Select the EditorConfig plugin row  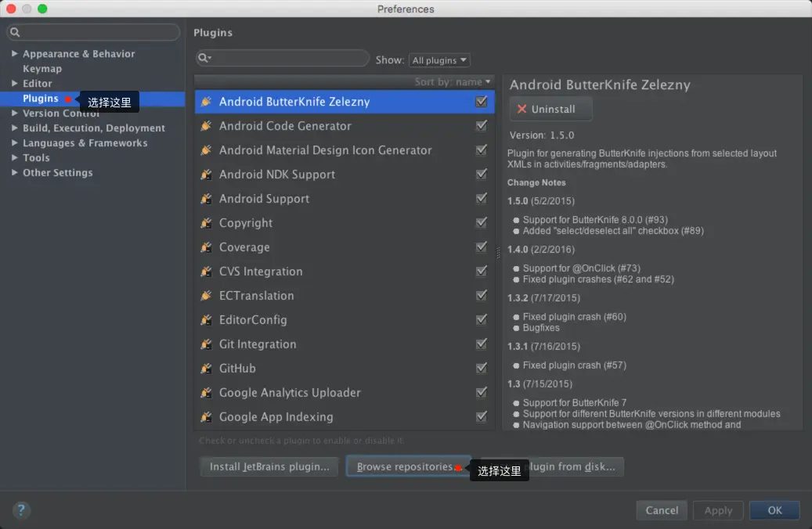(345, 320)
